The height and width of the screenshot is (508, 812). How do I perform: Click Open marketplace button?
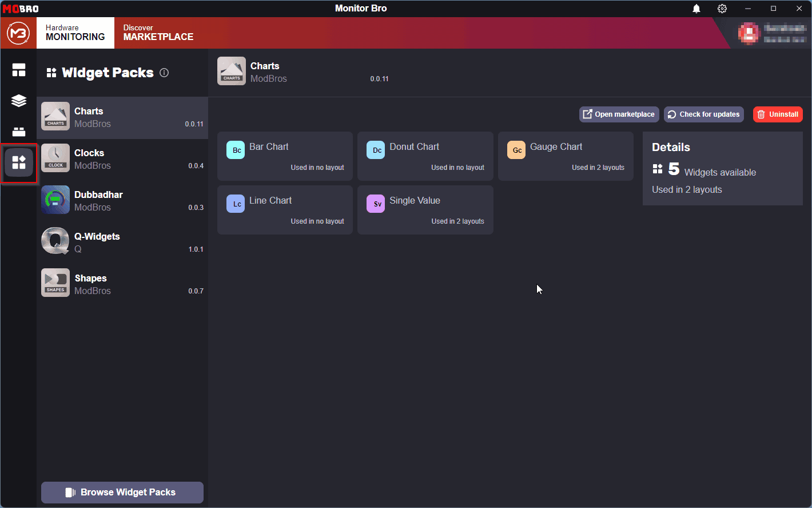tap(619, 114)
